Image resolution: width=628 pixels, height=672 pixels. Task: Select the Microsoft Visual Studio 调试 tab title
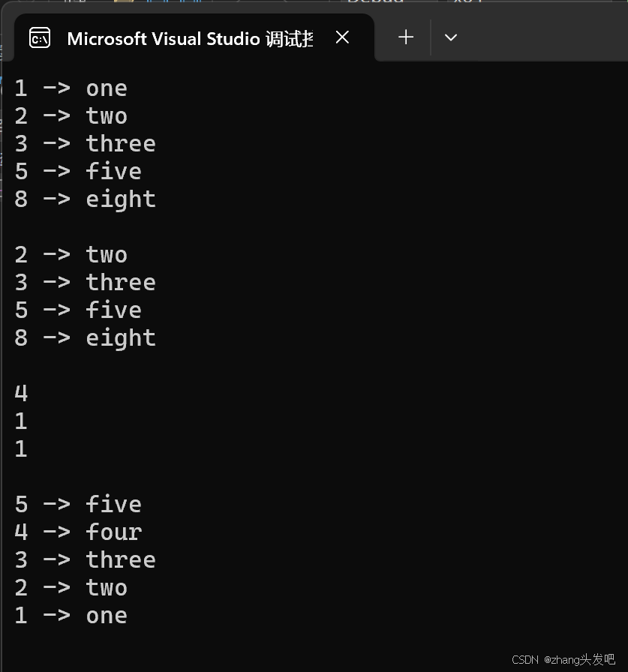pyautogui.click(x=190, y=38)
